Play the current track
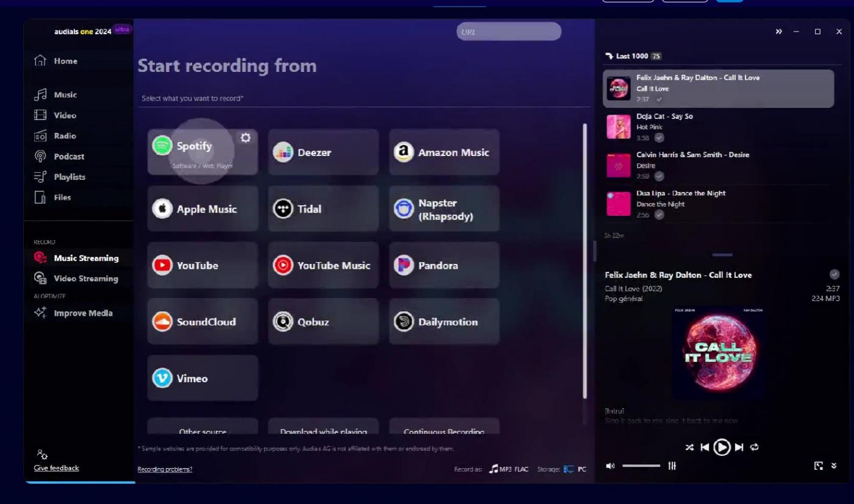Viewport: 854px width, 504px height. [x=722, y=447]
